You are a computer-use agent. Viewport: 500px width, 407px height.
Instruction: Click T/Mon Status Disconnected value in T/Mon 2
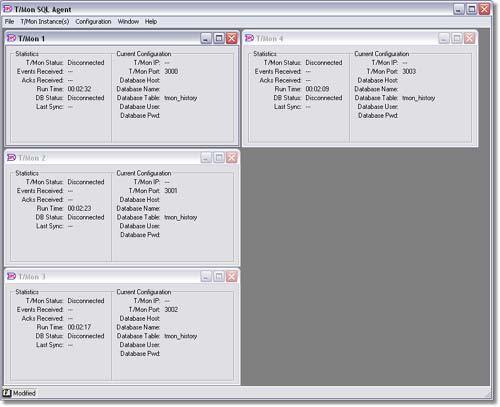pyautogui.click(x=86, y=182)
